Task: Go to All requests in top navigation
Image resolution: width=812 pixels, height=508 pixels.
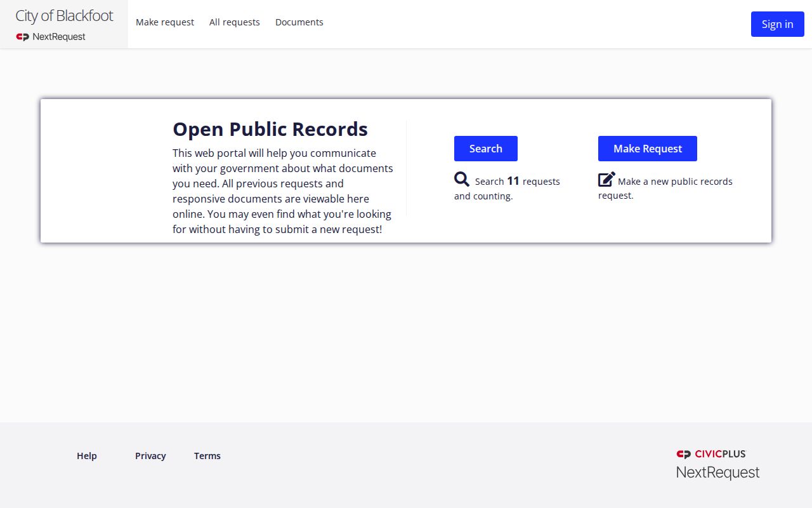Action: 235,22
